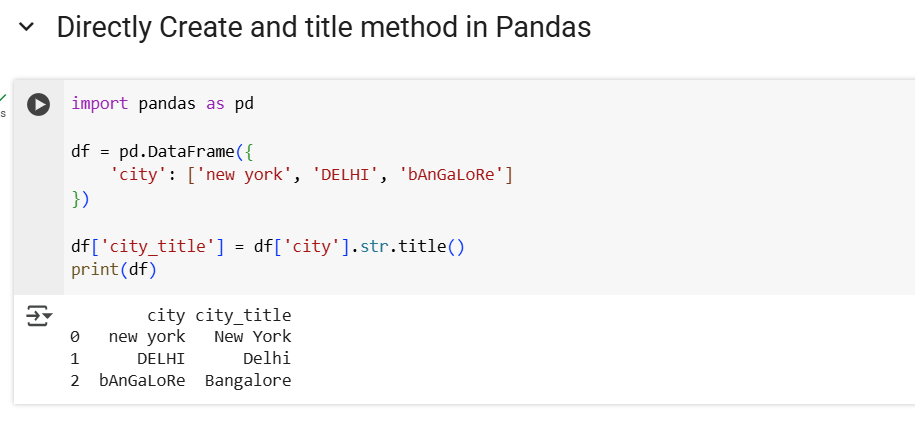Click the Bangalore output value
The width and height of the screenshot is (915, 422).
coord(248,380)
